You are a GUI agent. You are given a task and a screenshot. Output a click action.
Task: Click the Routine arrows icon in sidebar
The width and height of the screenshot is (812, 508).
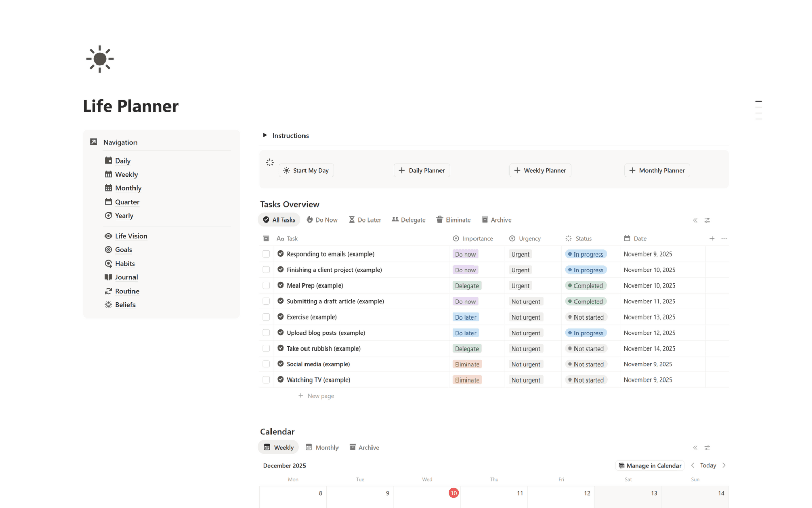[x=108, y=291]
